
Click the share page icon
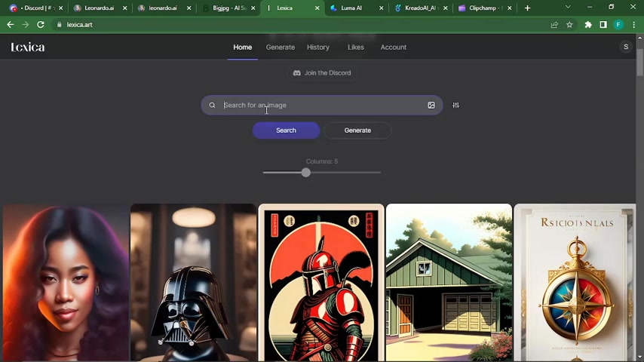tap(554, 25)
